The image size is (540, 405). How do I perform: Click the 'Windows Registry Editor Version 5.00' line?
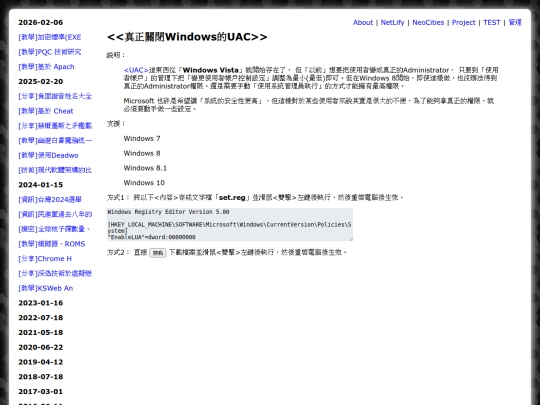tap(168, 212)
